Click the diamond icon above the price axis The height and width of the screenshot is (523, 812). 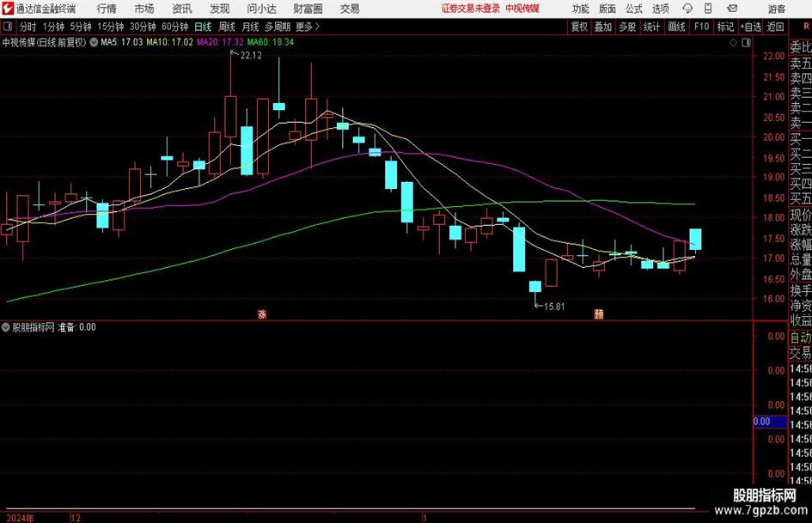pyautogui.click(x=733, y=43)
